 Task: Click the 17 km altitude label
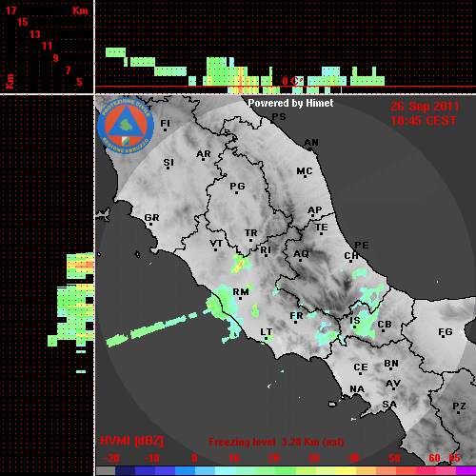10,10
